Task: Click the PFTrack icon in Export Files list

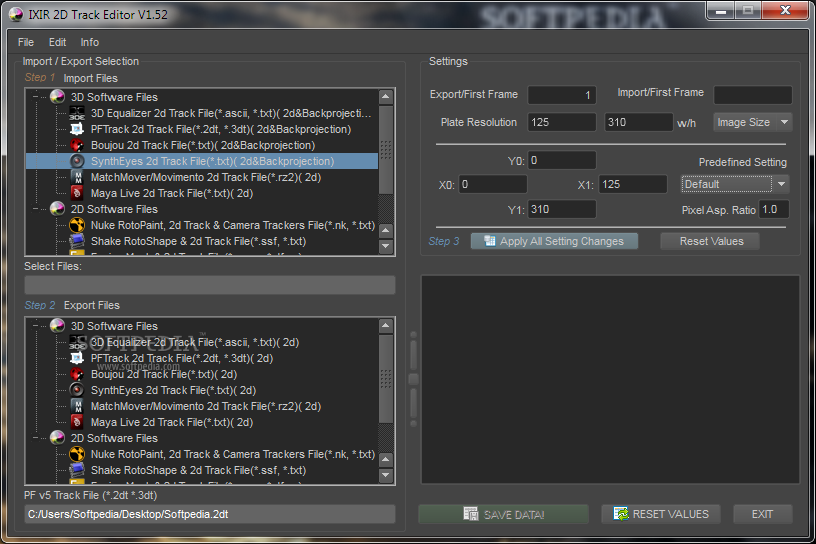Action: pyautogui.click(x=77, y=358)
